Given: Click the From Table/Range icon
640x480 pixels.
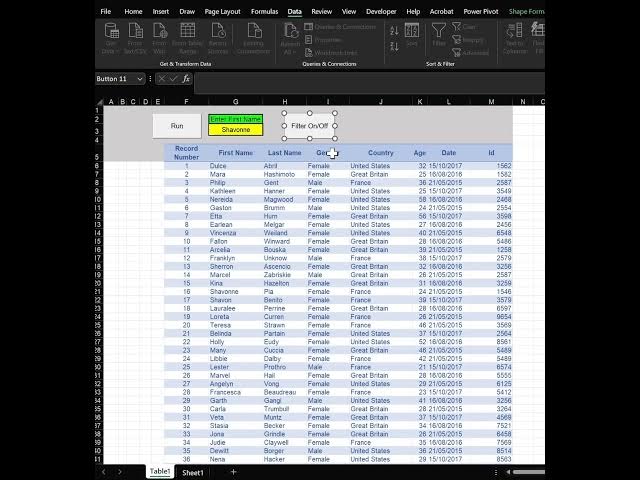Looking at the screenshot, I should (x=187, y=38).
